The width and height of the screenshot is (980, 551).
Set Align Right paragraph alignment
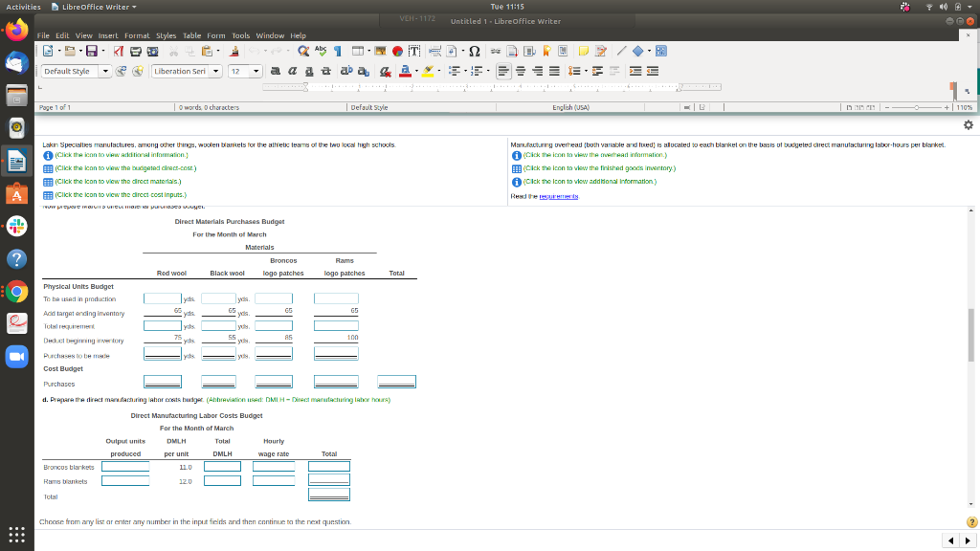[x=538, y=71]
